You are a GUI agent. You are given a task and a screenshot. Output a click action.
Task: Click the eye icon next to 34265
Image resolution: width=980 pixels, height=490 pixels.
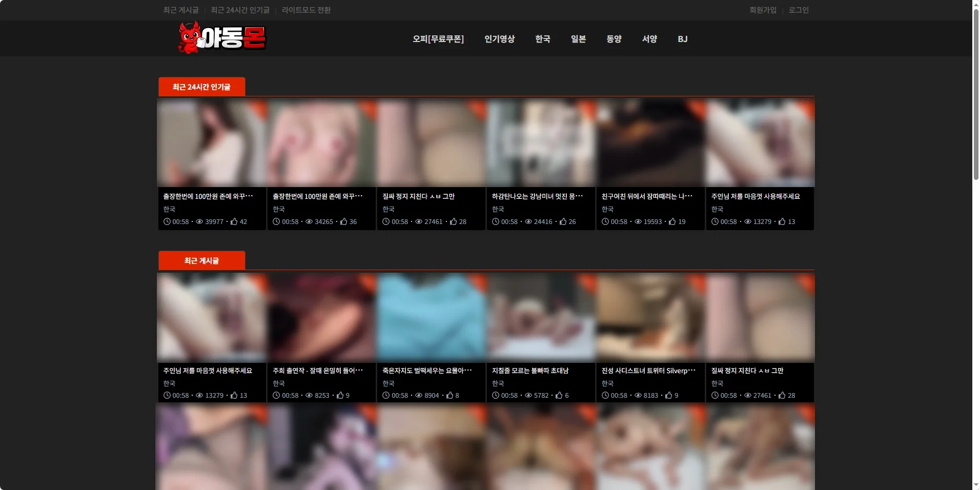coord(309,222)
